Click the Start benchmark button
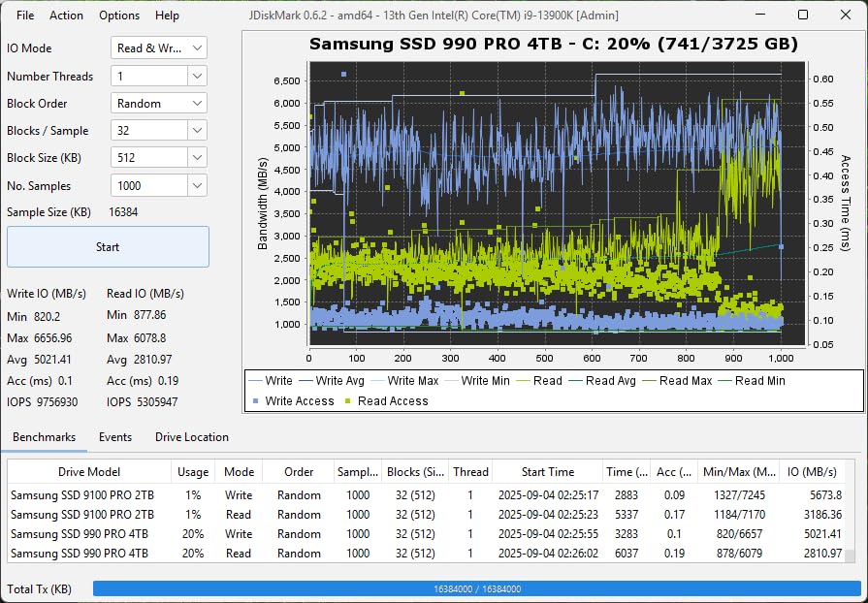Viewport: 868px width, 603px height. (x=108, y=247)
